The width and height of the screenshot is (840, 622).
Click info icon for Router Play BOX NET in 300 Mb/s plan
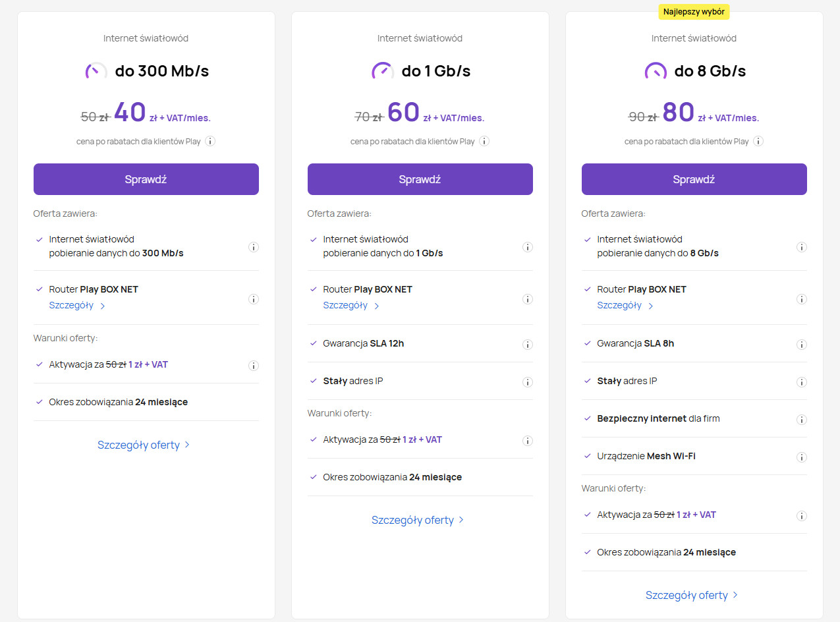253,298
